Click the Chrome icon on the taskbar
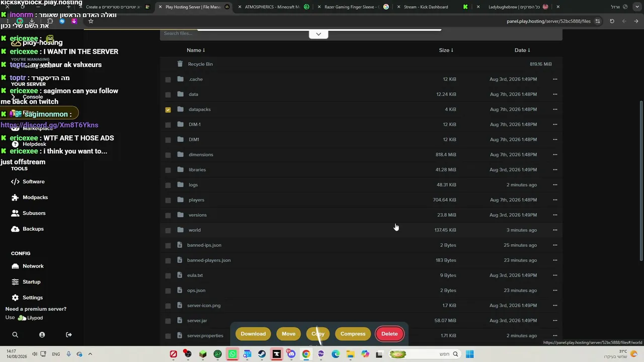The height and width of the screenshot is (362, 644). point(306,354)
